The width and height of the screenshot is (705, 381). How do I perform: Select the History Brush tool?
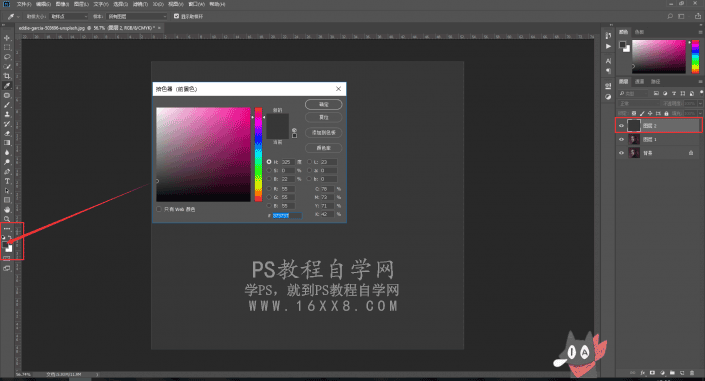pyautogui.click(x=7, y=124)
